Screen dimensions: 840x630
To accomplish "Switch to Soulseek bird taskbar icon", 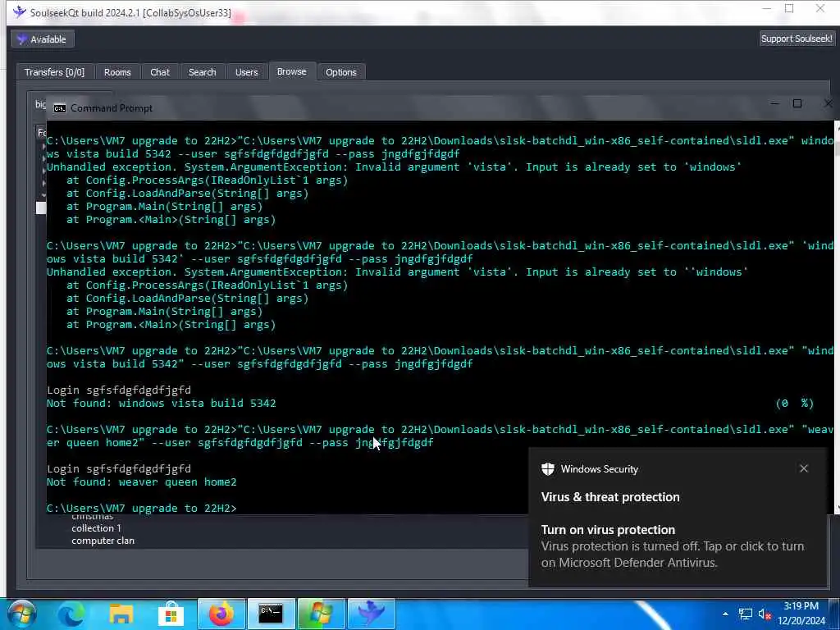I will (x=371, y=614).
